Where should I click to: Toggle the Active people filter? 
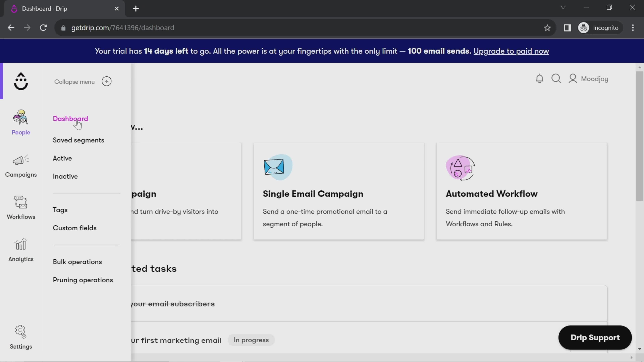[x=62, y=158]
